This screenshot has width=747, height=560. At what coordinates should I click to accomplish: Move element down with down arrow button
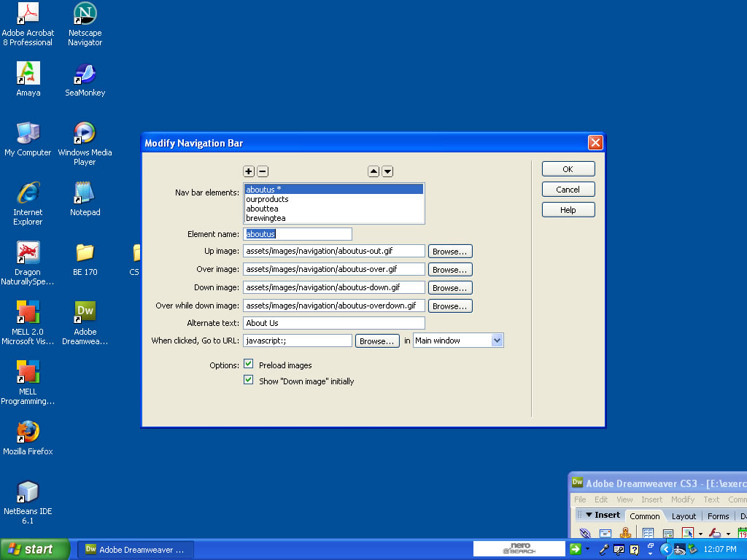pyautogui.click(x=387, y=171)
